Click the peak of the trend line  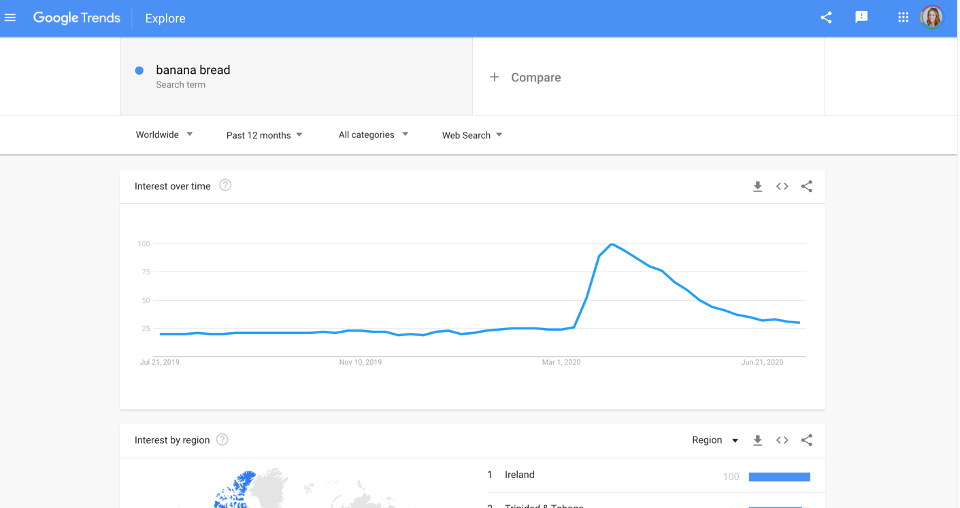pos(612,244)
